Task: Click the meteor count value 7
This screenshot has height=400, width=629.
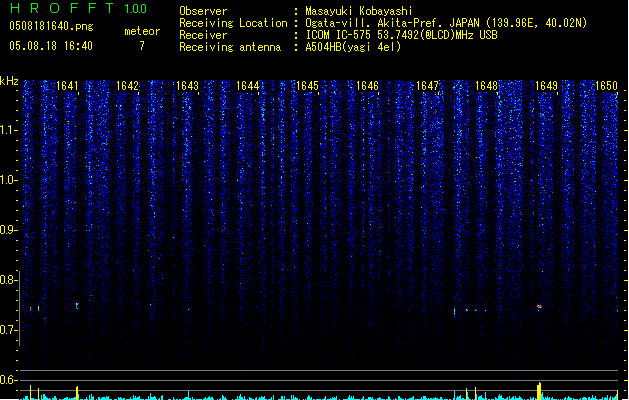Action: (142, 46)
